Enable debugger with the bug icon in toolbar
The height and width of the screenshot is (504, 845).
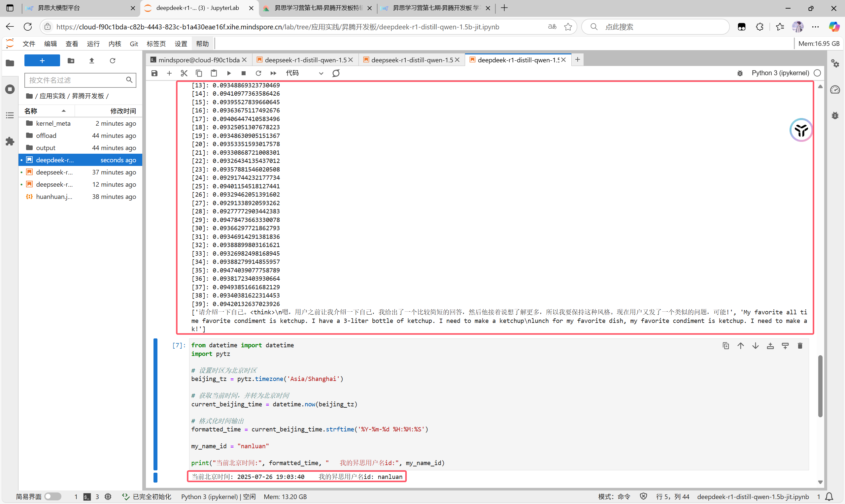tap(740, 73)
